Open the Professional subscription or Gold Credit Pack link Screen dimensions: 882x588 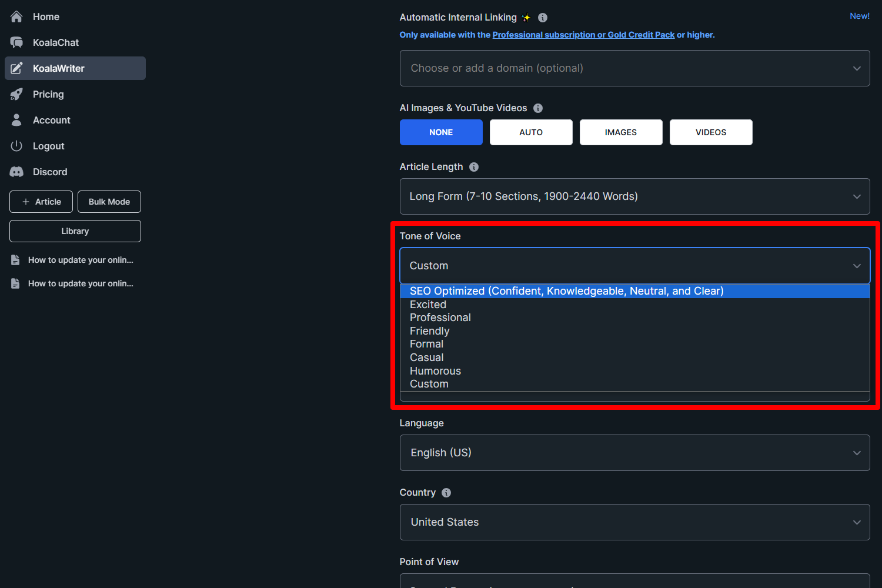click(x=583, y=35)
